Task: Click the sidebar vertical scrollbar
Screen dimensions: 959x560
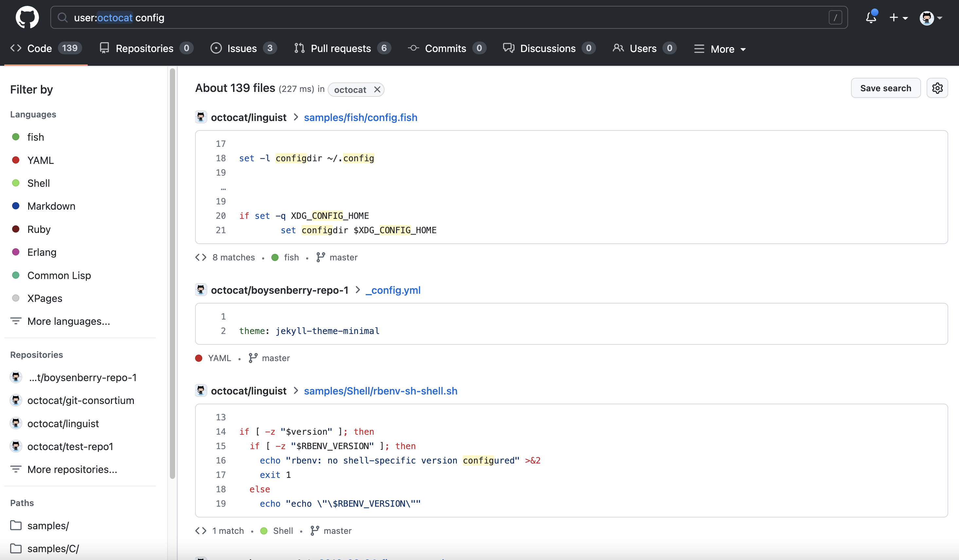Action: 172,273
